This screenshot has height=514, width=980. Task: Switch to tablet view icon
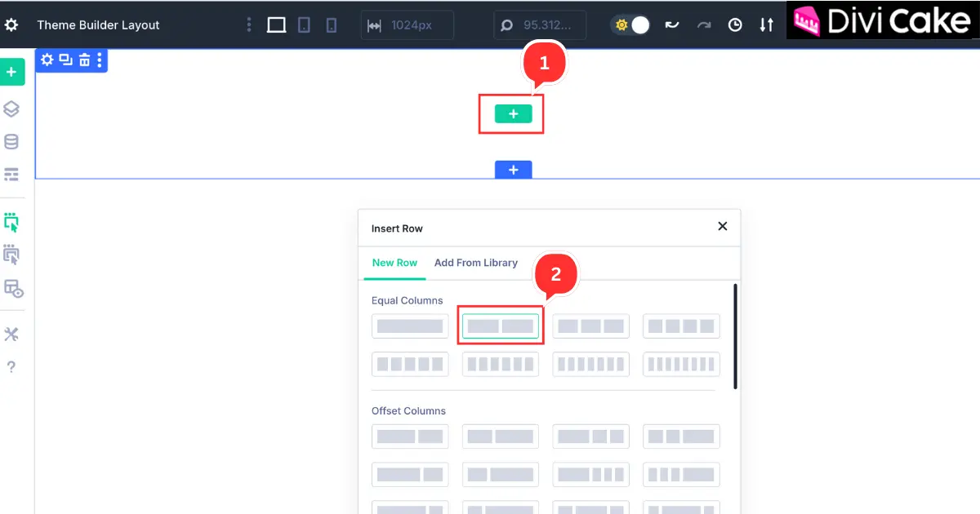coord(304,25)
